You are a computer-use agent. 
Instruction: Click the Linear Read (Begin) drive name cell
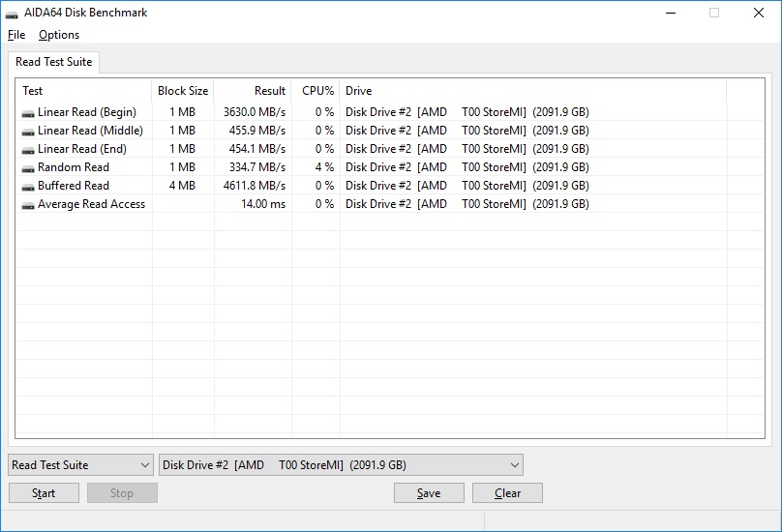click(467, 112)
